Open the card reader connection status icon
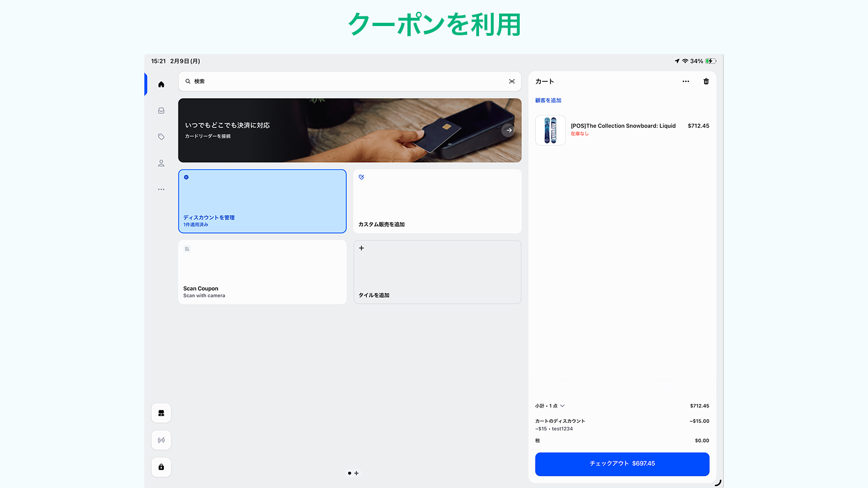Screen dimensions: 868x488 (161, 440)
